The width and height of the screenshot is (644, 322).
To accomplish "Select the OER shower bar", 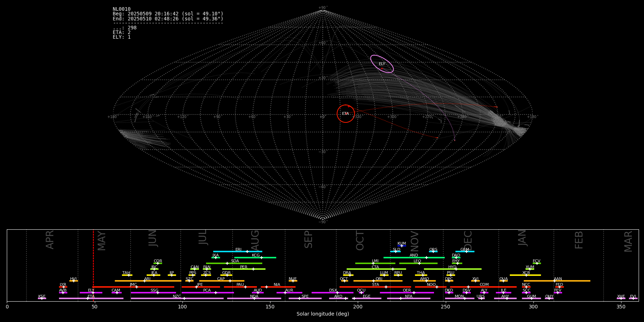I will point(407,293).
